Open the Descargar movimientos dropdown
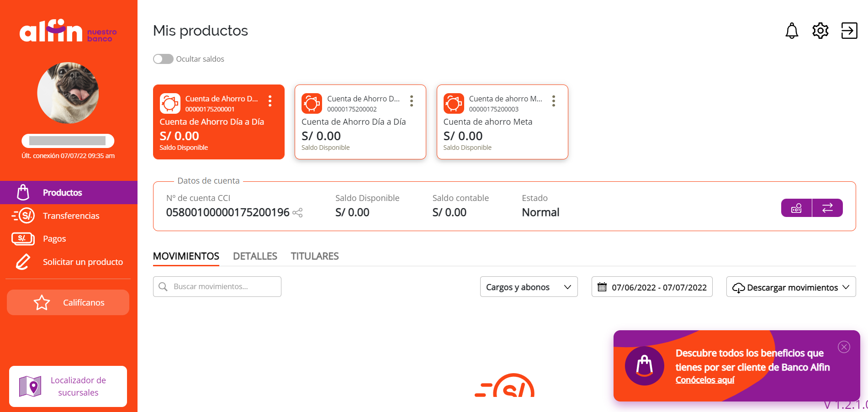The width and height of the screenshot is (868, 412). coord(790,287)
